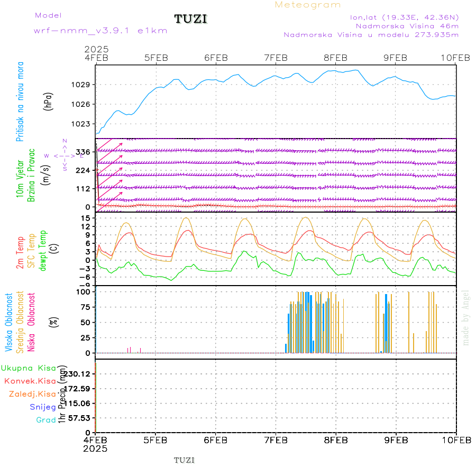
Task: Click the Konvek.Kisa legend label
Action: [30, 381]
